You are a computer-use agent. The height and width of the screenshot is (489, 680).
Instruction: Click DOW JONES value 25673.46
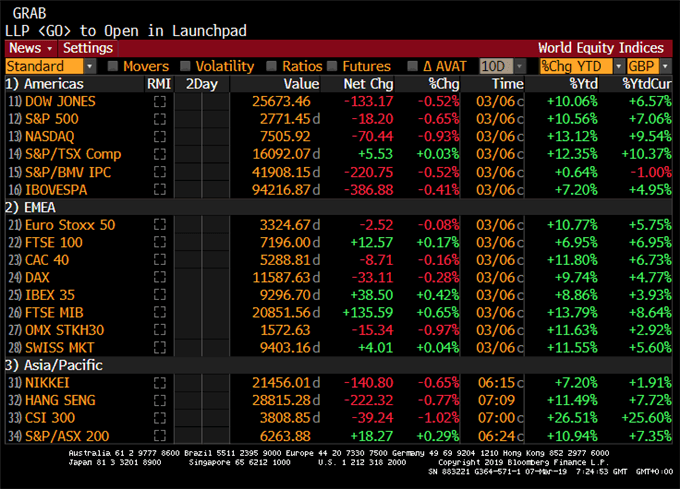[281, 101]
